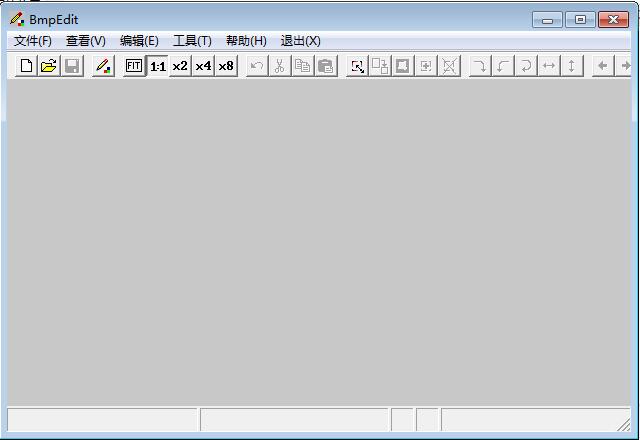640x440 pixels.
Task: Select the resize selection arrow tool
Action: [x=357, y=66]
